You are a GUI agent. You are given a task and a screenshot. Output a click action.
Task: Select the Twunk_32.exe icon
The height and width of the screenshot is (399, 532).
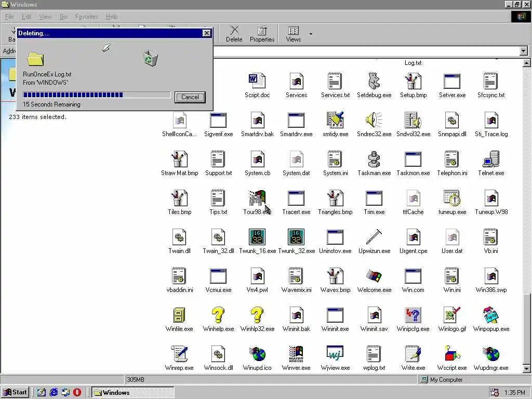coord(296,237)
